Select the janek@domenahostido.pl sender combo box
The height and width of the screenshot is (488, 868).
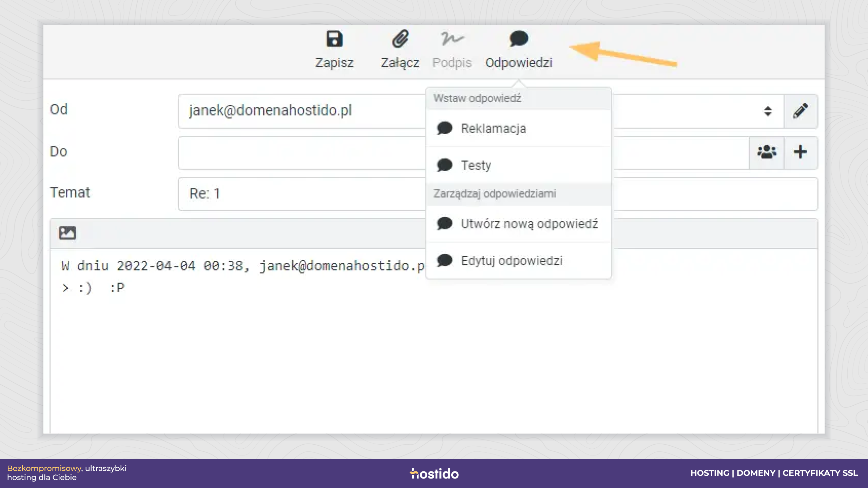coord(481,111)
